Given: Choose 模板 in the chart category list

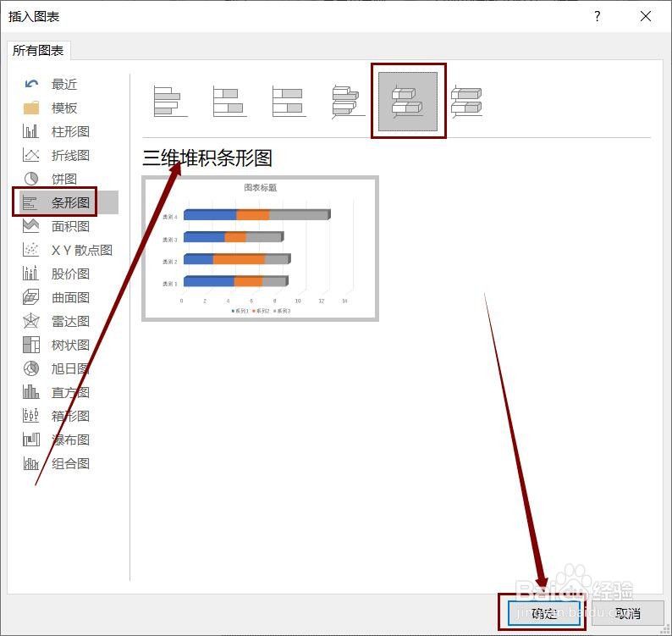Looking at the screenshot, I should coord(64,108).
